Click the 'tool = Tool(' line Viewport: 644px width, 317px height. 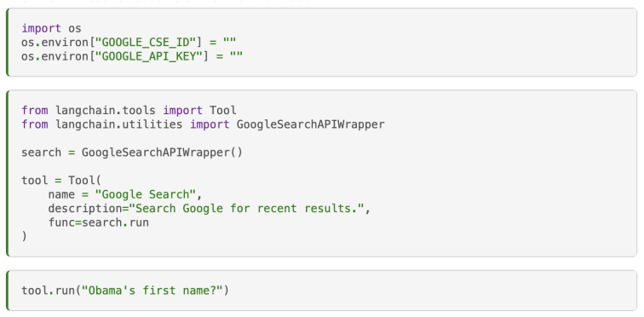[x=61, y=181]
